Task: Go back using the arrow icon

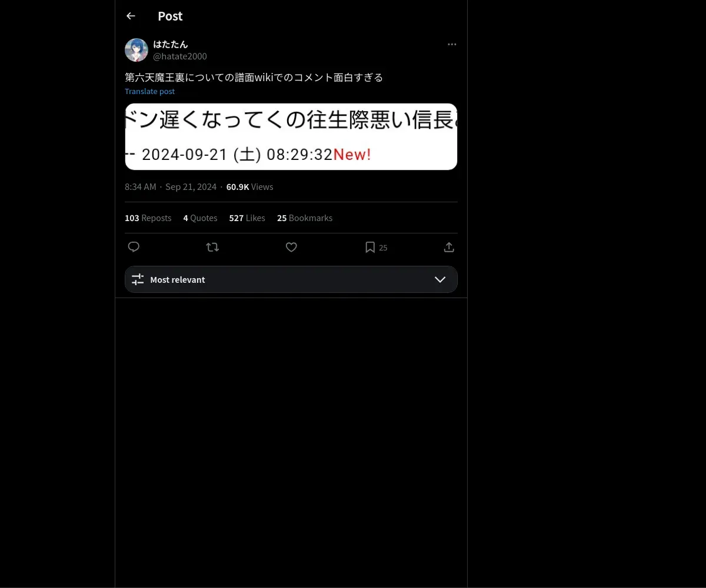Action: (x=131, y=16)
